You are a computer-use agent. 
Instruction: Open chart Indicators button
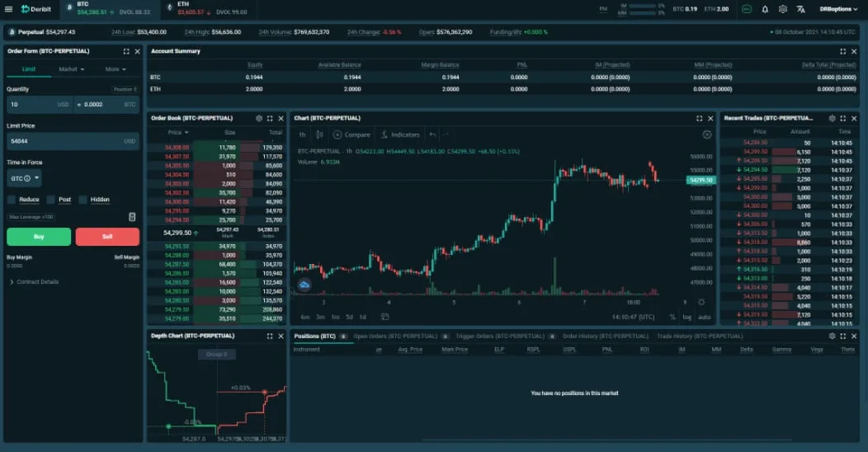(x=399, y=134)
